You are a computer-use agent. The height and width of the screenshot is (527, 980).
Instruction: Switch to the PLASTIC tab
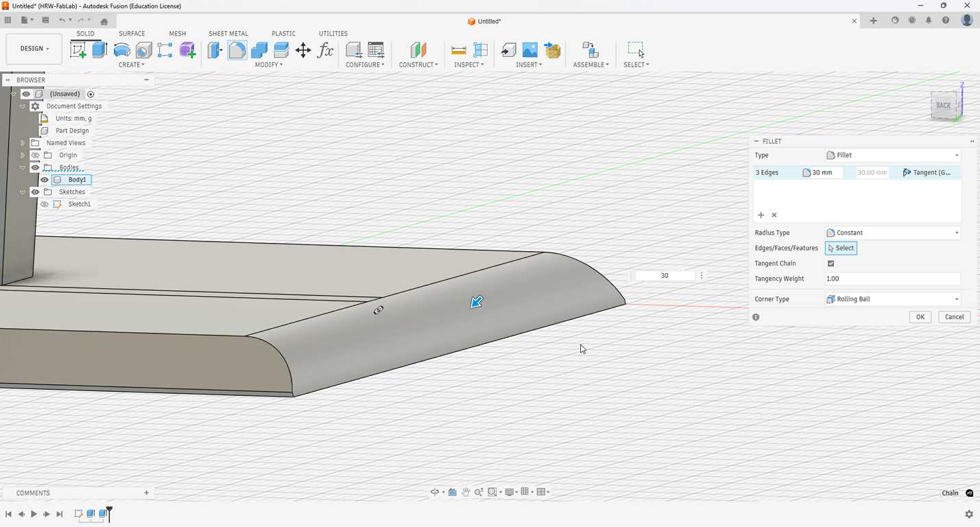click(x=283, y=34)
